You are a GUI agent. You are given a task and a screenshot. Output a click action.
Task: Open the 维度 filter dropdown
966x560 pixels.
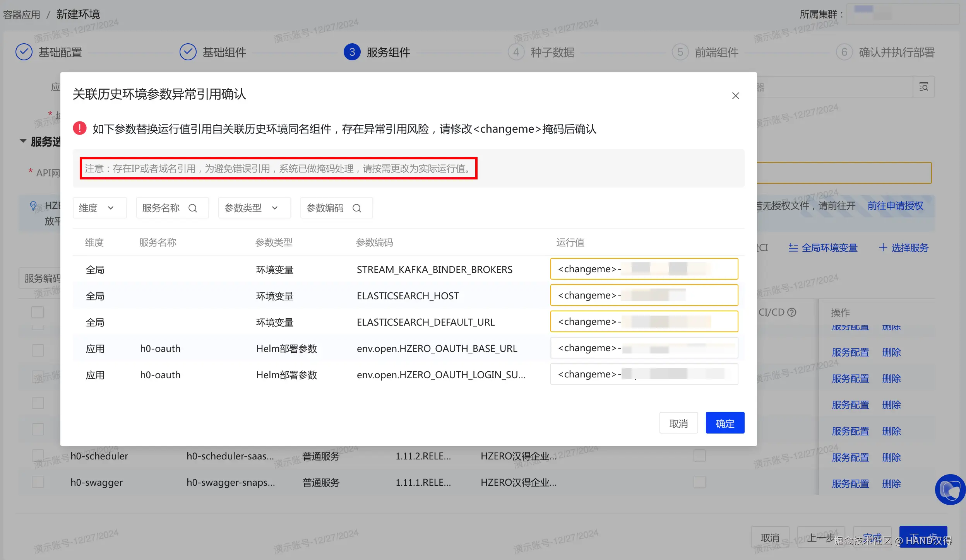click(99, 208)
